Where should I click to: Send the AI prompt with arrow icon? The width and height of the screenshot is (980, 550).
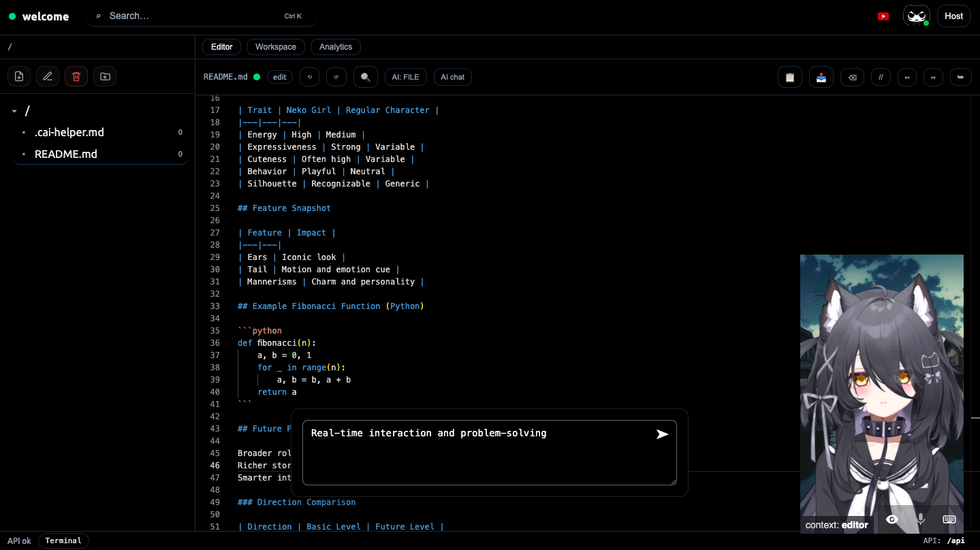coord(662,434)
